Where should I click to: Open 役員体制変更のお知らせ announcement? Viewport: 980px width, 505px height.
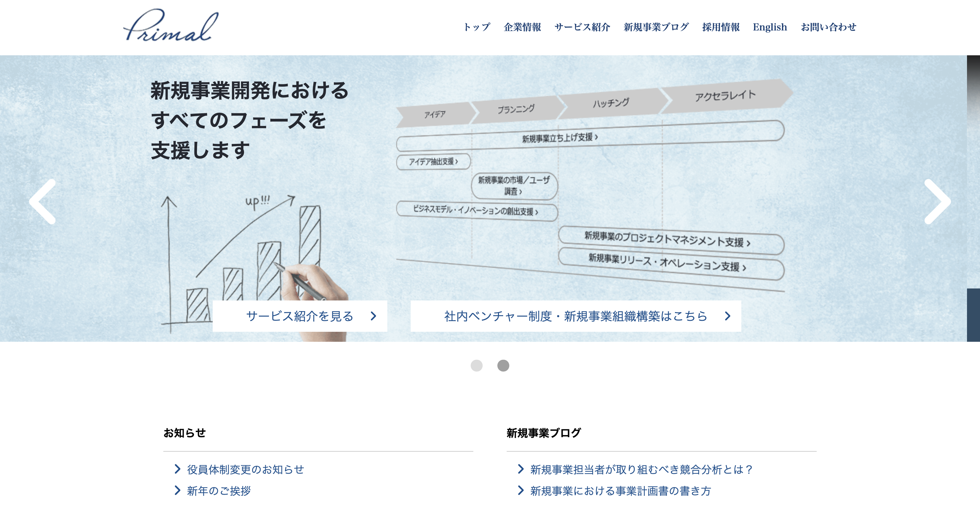[x=245, y=470]
